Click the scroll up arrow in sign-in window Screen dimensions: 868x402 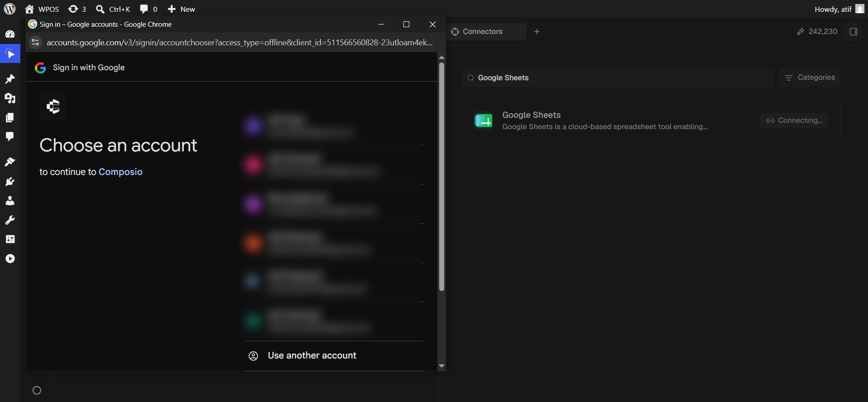coord(441,58)
